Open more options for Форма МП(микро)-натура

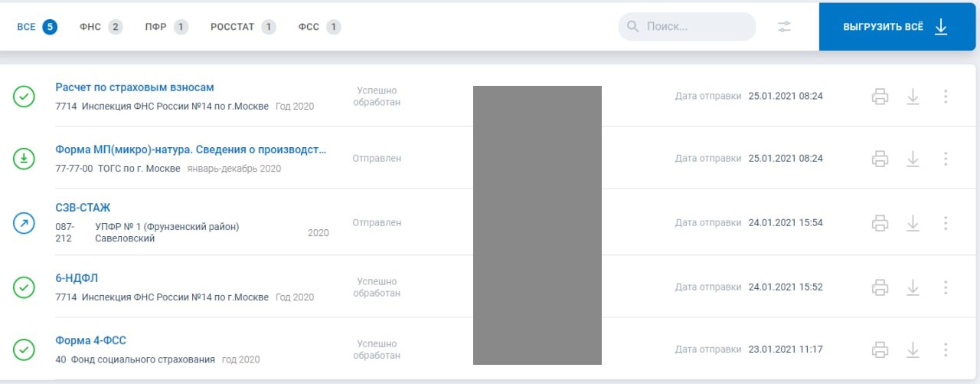946,159
